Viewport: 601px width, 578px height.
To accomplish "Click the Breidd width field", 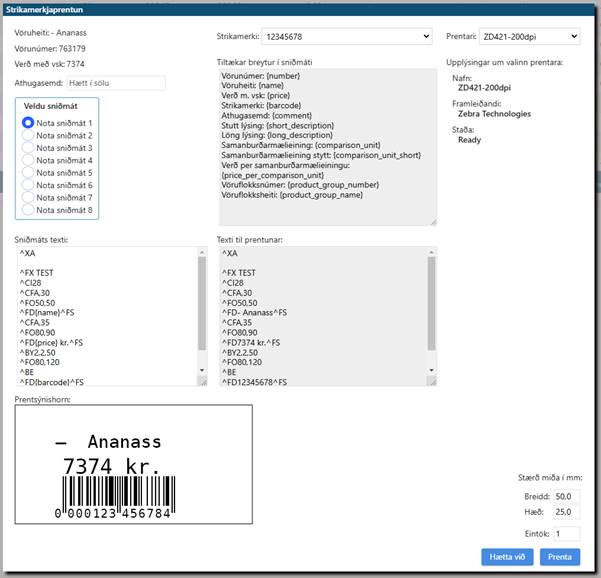I will click(566, 496).
